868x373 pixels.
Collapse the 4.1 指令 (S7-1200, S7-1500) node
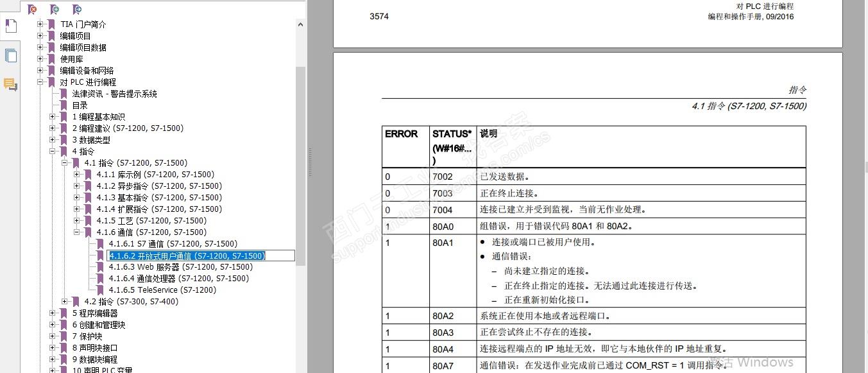[x=65, y=163]
